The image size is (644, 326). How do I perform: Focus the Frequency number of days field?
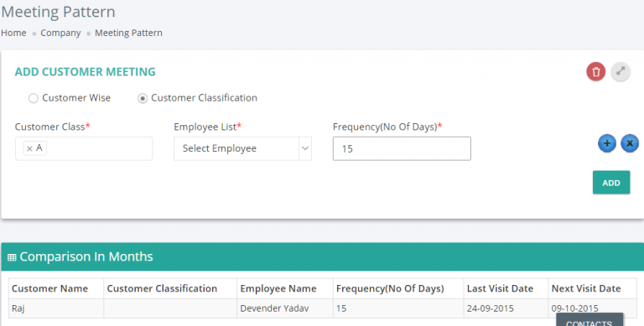[402, 148]
